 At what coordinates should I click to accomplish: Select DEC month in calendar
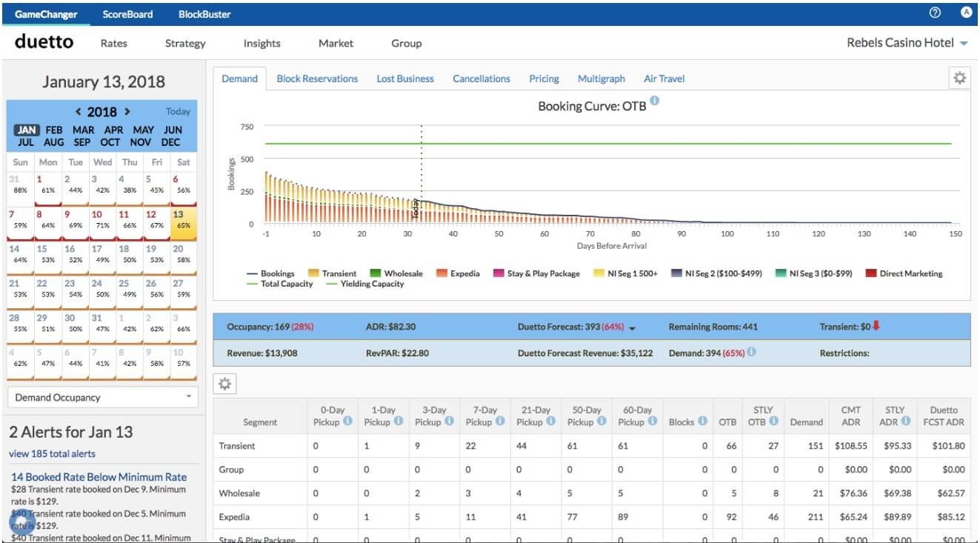(170, 141)
